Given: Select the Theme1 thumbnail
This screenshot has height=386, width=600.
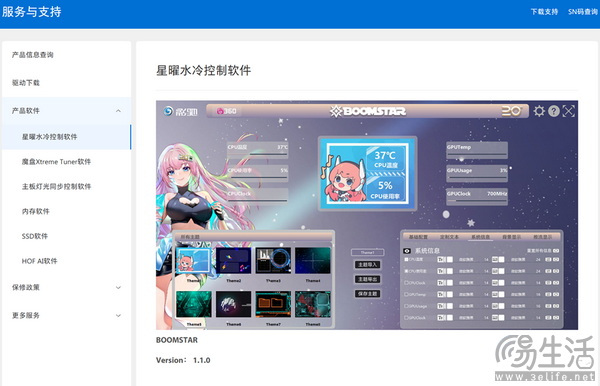Looking at the screenshot, I should 193,260.
